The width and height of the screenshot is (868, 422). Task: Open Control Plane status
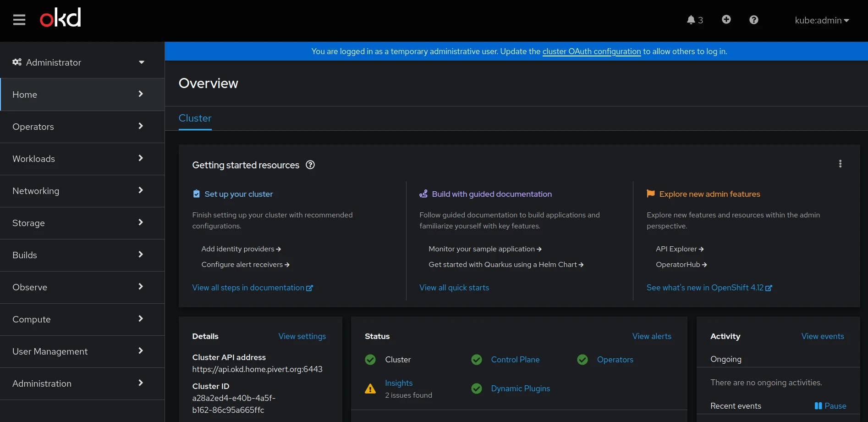(x=515, y=360)
